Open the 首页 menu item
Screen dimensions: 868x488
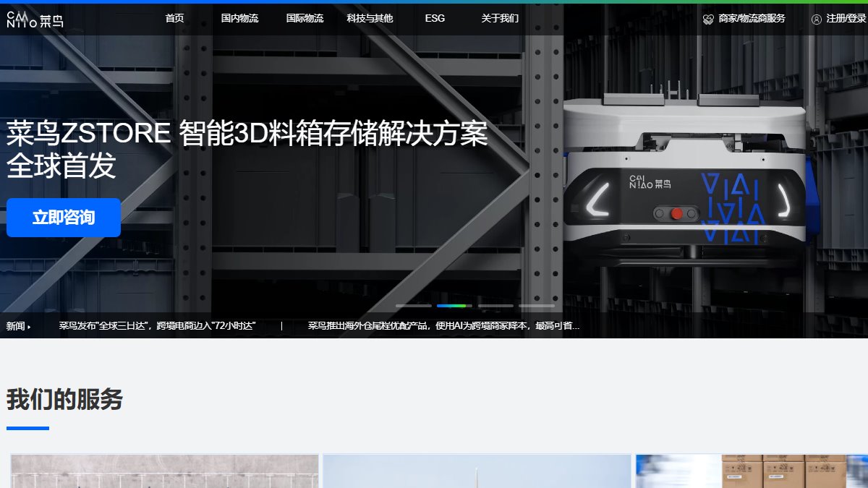(174, 19)
